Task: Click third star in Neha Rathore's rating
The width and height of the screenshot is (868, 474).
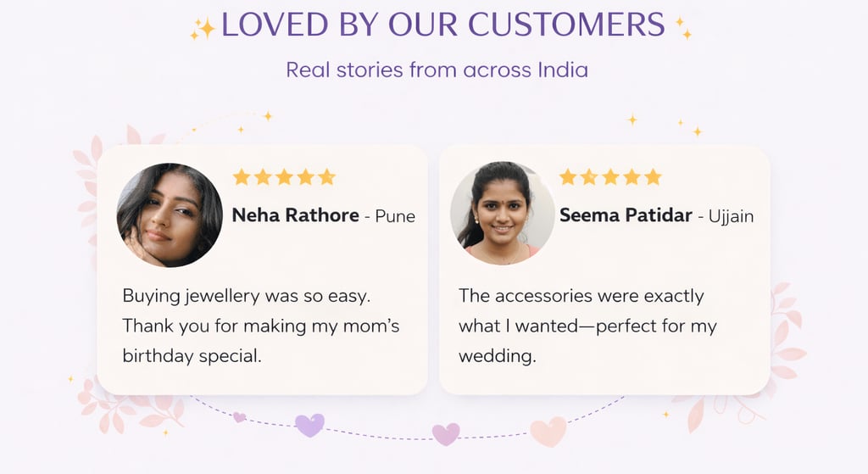Action: point(284,177)
